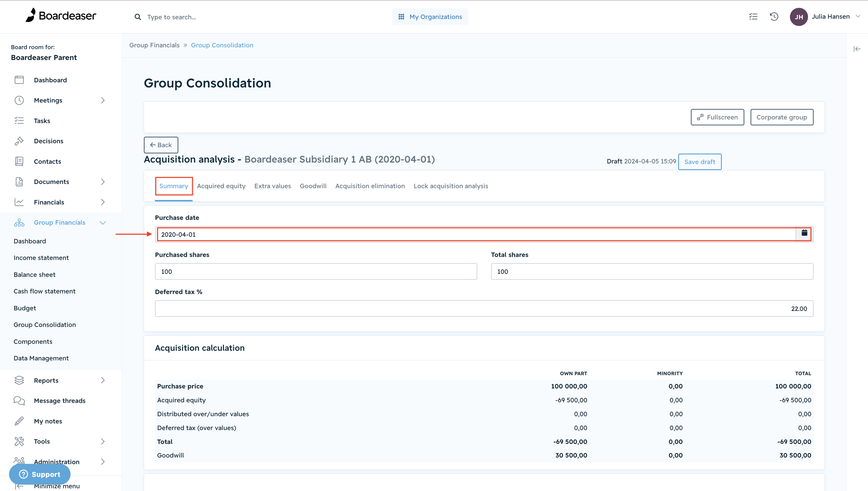Click the Group Financials hierarchy icon
The height and width of the screenshot is (491, 868).
coord(19,223)
